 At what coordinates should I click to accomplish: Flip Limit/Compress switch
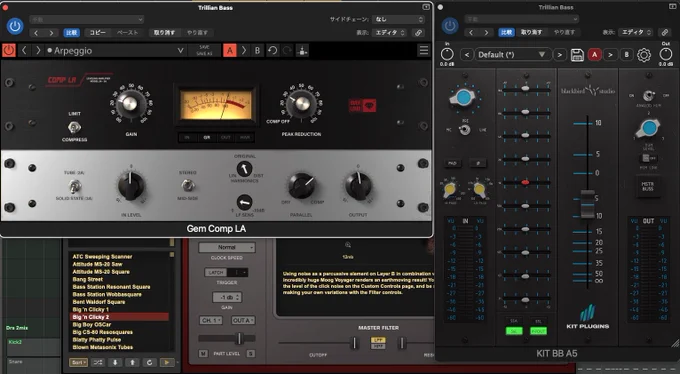(74, 127)
